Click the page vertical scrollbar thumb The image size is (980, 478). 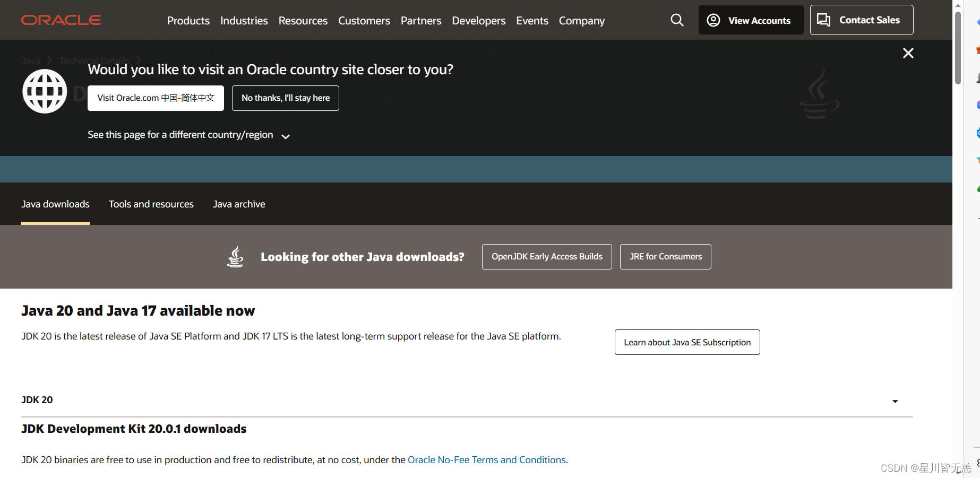[958, 48]
